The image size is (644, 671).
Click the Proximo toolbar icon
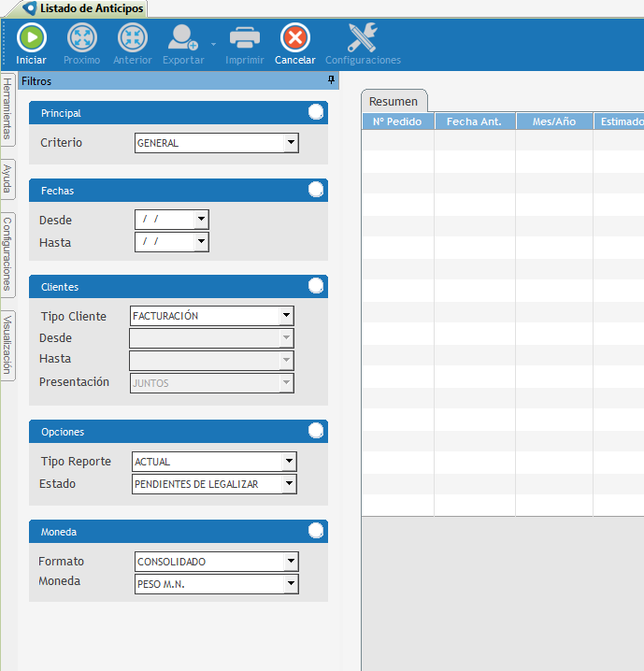(81, 37)
